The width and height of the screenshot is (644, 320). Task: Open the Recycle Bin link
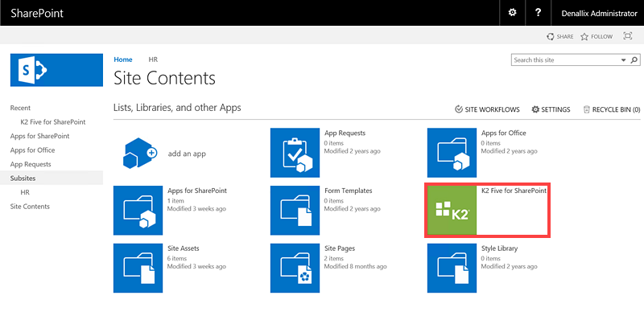pos(612,109)
